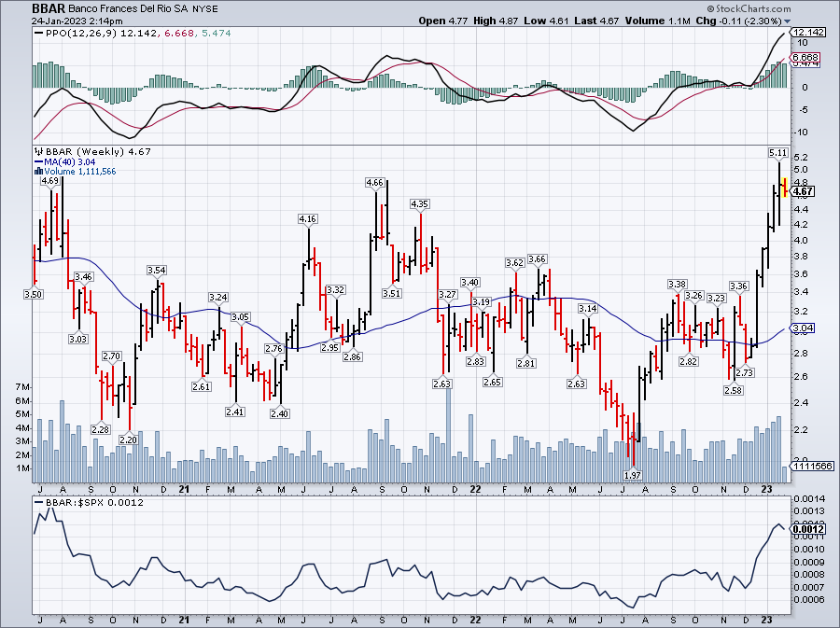Select the 5.11 peak price callout
The image size is (840, 628).
[x=777, y=151]
